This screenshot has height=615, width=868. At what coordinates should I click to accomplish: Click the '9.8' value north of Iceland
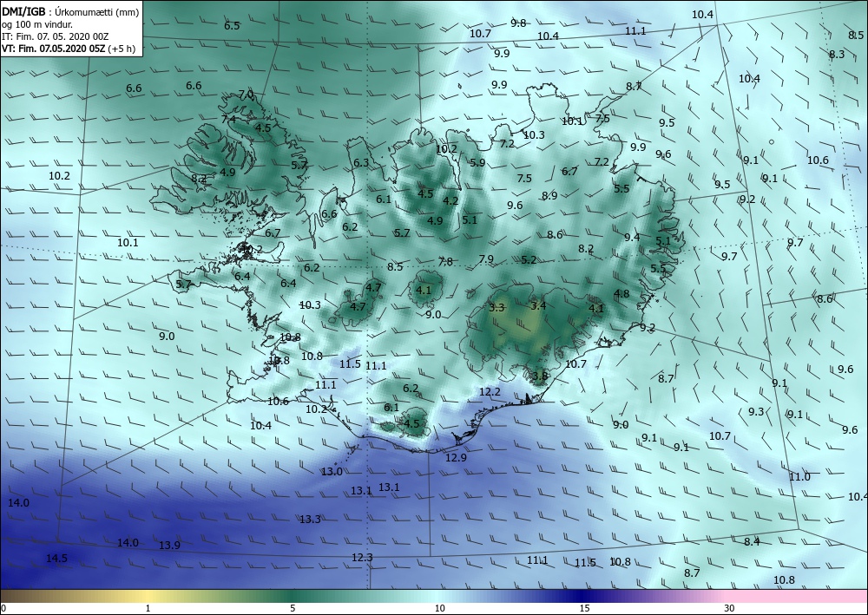pyautogui.click(x=518, y=23)
